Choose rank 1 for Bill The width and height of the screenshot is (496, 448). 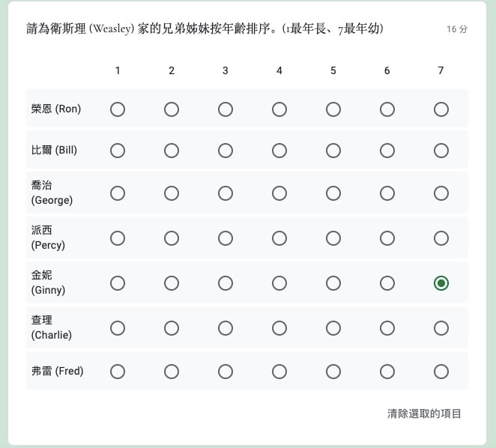[118, 151]
